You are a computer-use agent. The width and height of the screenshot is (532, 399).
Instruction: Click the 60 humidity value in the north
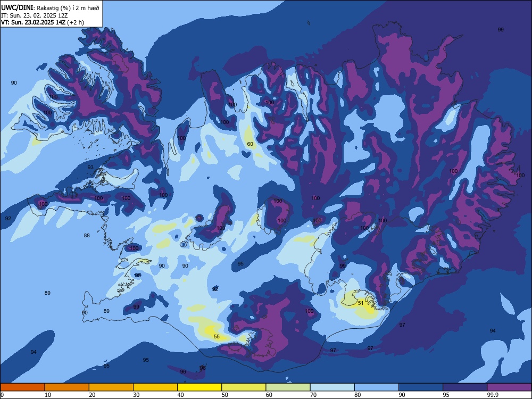[250, 144]
